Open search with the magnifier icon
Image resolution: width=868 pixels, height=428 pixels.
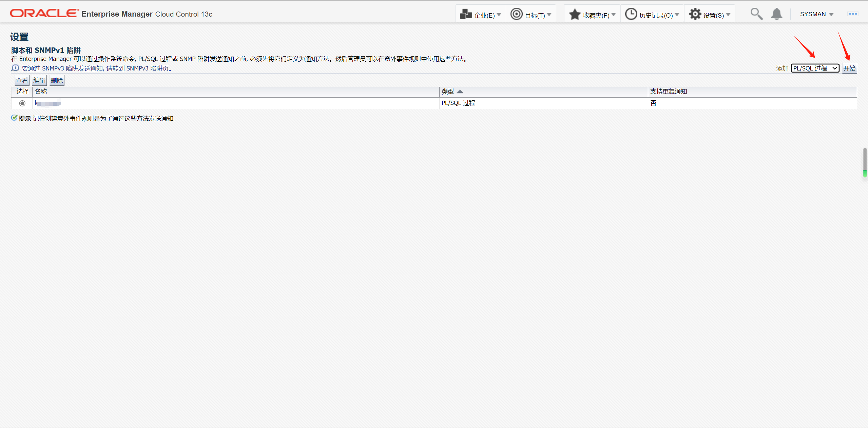tap(756, 14)
